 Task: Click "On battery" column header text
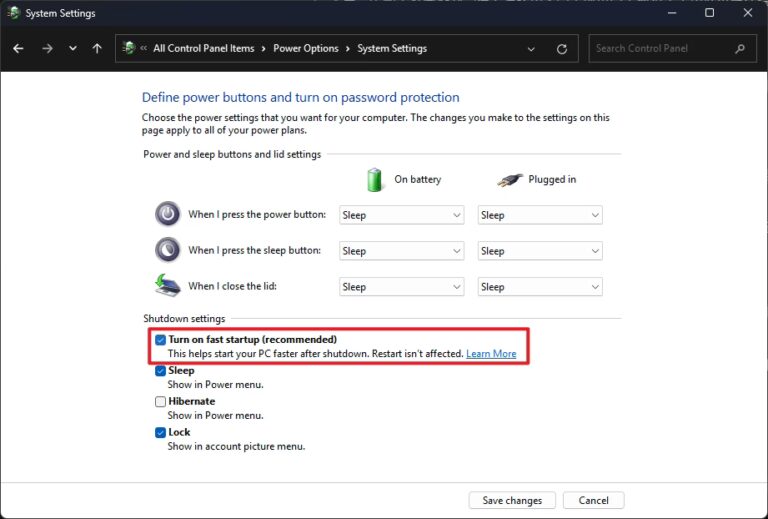(418, 179)
